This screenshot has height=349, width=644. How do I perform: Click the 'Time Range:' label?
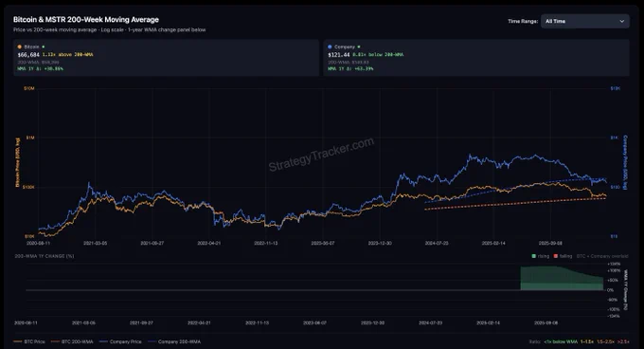coord(523,21)
